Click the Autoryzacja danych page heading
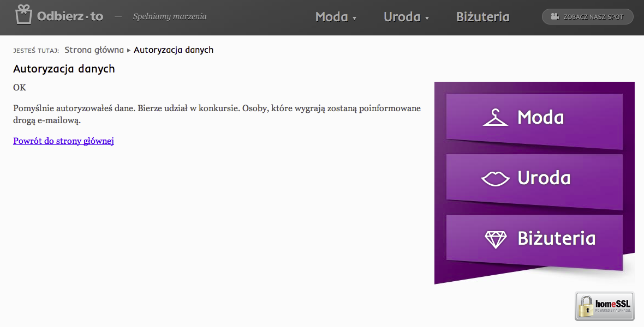 tap(64, 69)
